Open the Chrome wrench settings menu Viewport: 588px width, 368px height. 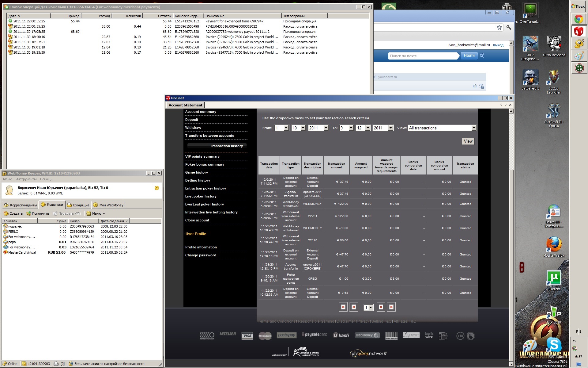coord(509,28)
